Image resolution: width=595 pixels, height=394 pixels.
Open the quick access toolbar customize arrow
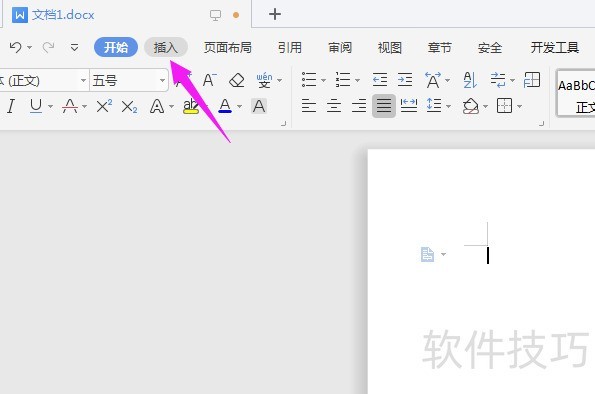[x=74, y=48]
